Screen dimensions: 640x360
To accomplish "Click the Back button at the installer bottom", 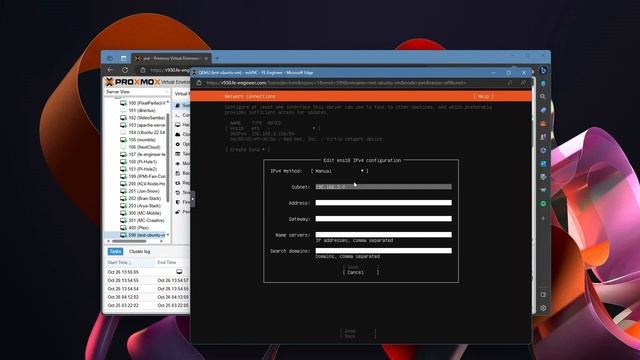I will pos(358,336).
